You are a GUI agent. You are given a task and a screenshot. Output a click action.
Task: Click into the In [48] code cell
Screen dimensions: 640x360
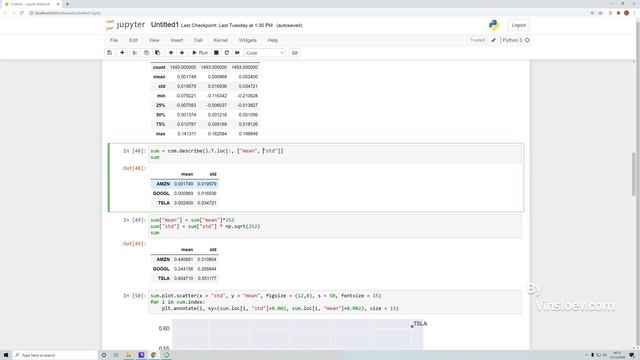(335, 154)
